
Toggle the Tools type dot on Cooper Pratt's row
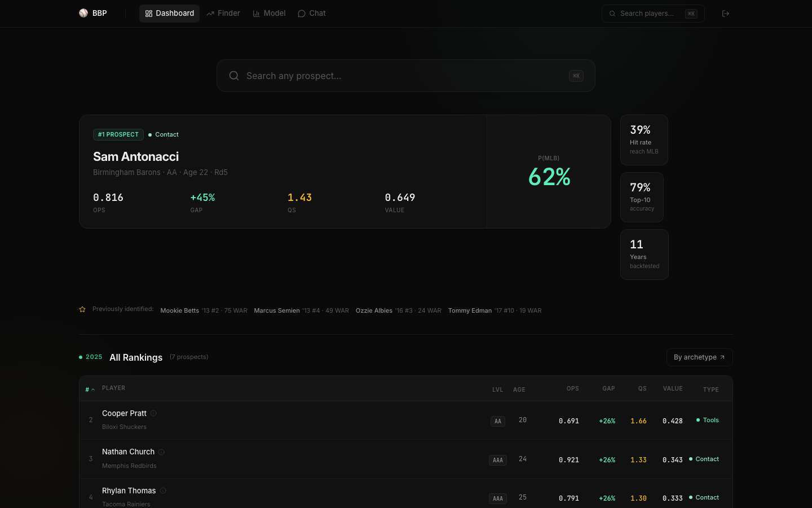click(699, 420)
